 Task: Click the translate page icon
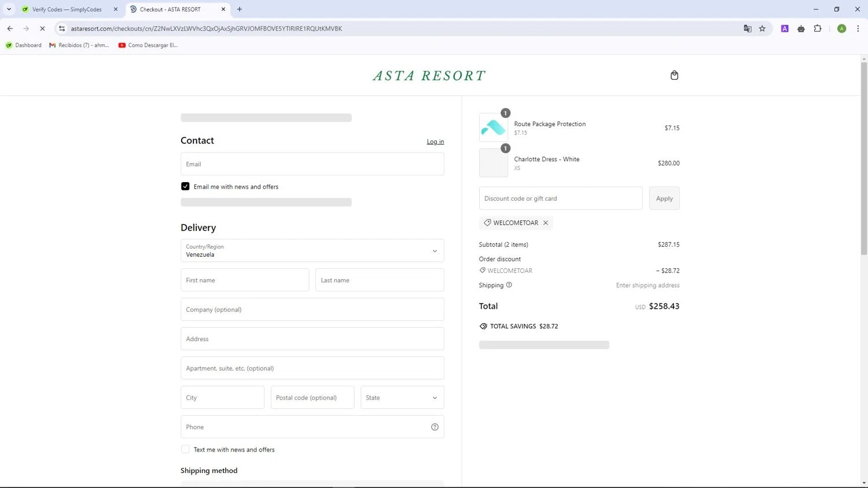click(x=748, y=28)
